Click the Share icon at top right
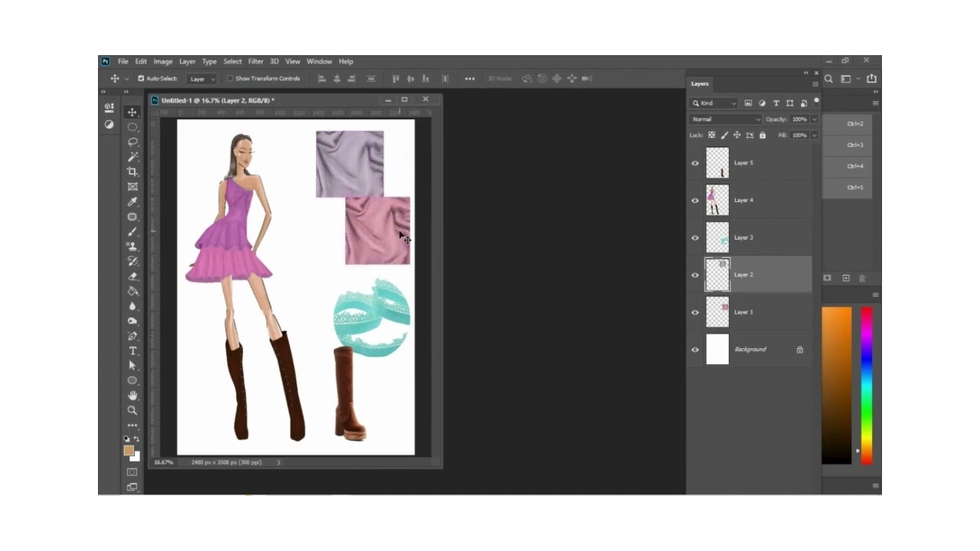The width and height of the screenshot is (980, 551). [872, 79]
